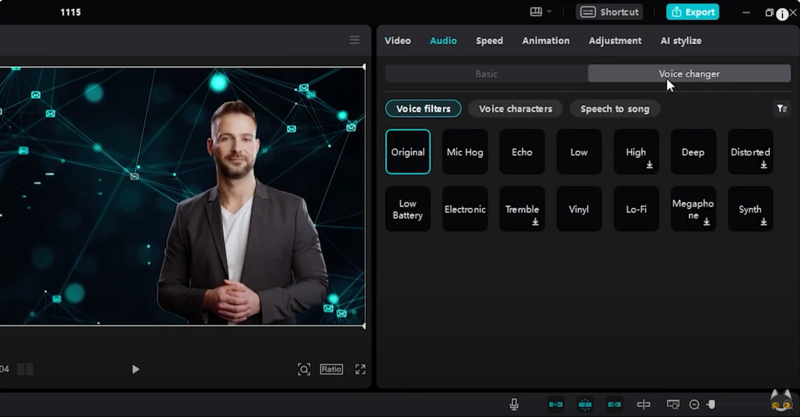This screenshot has height=417, width=800.
Task: Apply the Tremble voice filter
Action: click(522, 209)
